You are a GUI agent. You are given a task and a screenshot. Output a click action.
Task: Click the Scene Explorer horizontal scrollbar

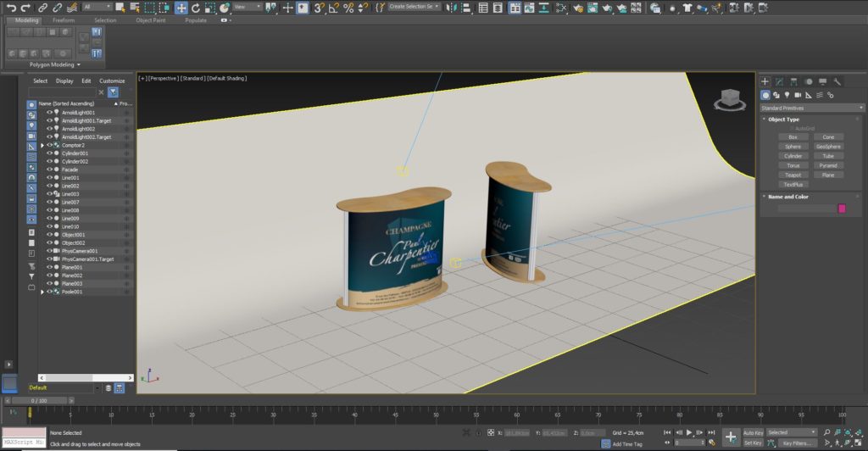point(86,377)
